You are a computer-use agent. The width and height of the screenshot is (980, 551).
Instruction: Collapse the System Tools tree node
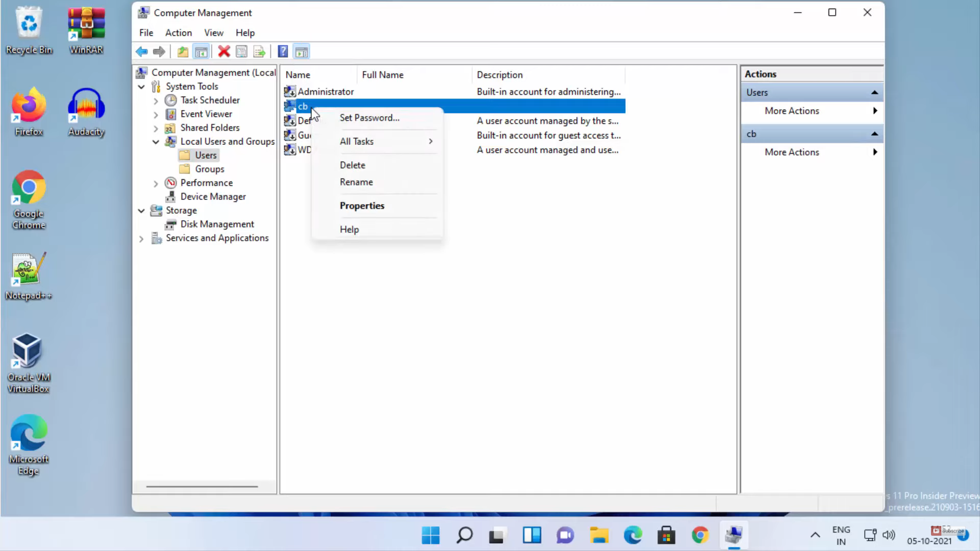point(141,87)
